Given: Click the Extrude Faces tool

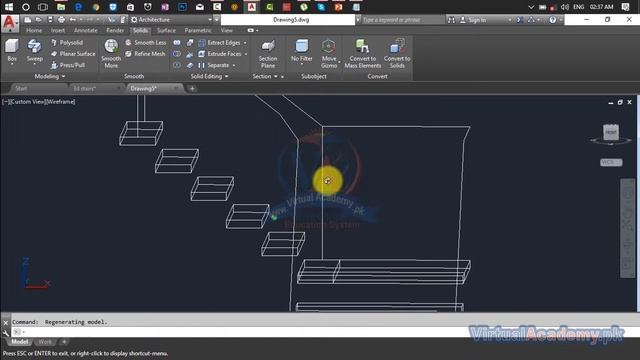Looking at the screenshot, I should [x=220, y=54].
